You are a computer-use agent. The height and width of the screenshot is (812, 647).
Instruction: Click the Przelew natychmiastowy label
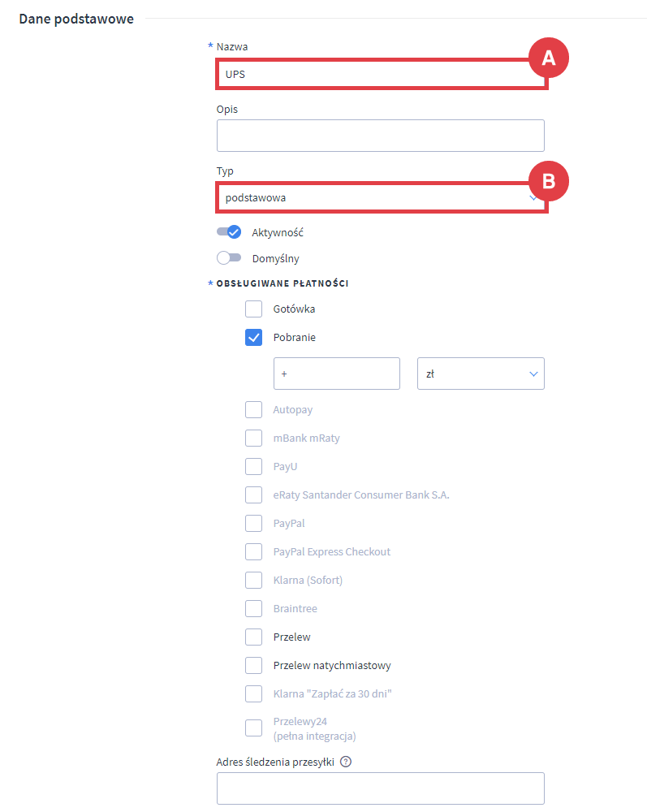pyautogui.click(x=332, y=666)
